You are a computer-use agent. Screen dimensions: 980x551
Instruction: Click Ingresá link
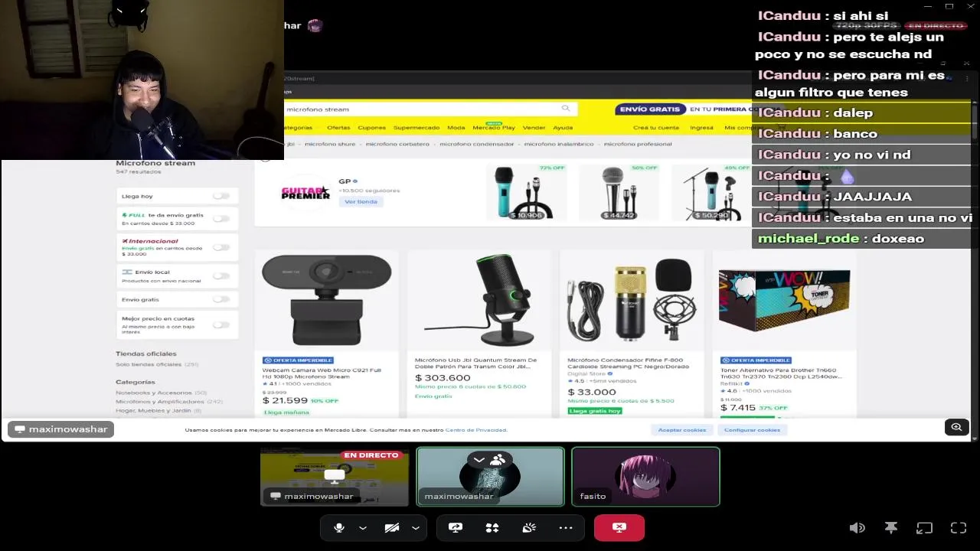[701, 128]
